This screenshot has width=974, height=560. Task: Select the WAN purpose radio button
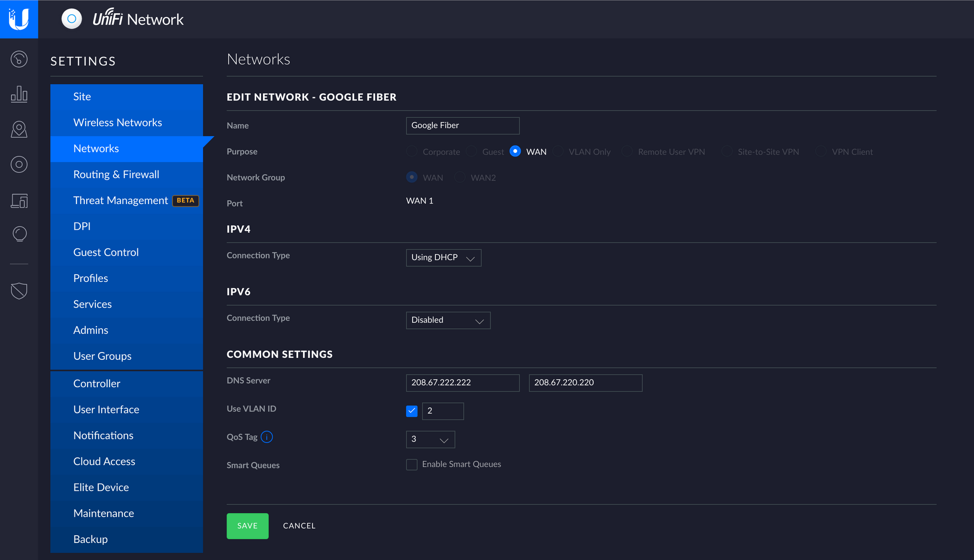(x=515, y=151)
